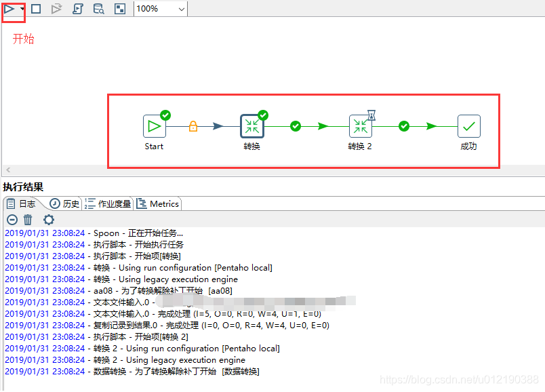Switch to the 历史 history tab
The height and width of the screenshot is (392, 545).
pos(64,204)
